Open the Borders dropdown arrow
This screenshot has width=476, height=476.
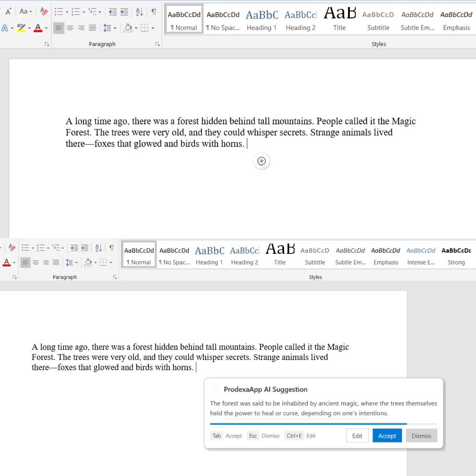pos(153,28)
